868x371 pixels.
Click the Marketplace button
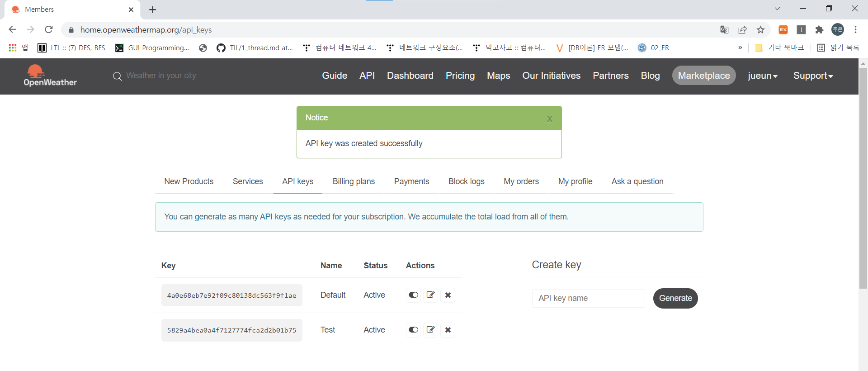click(x=704, y=76)
